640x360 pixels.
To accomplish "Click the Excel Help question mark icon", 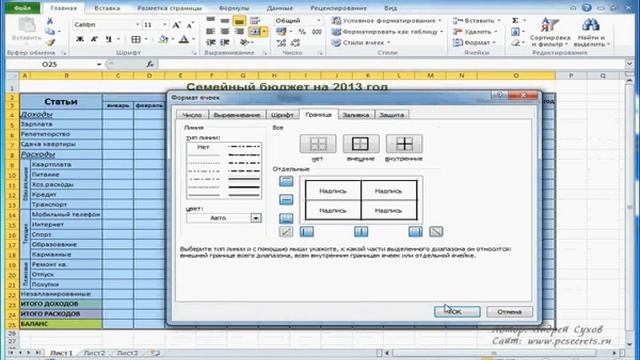I will [587, 8].
